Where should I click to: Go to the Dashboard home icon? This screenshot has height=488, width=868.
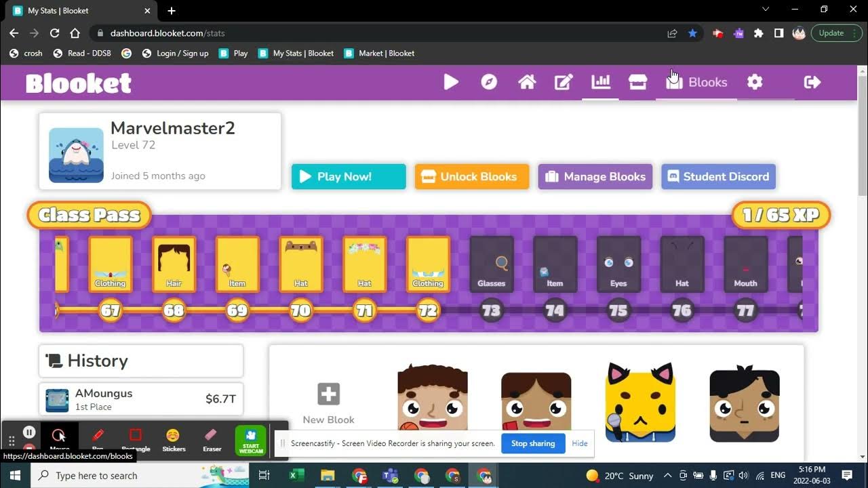point(527,82)
